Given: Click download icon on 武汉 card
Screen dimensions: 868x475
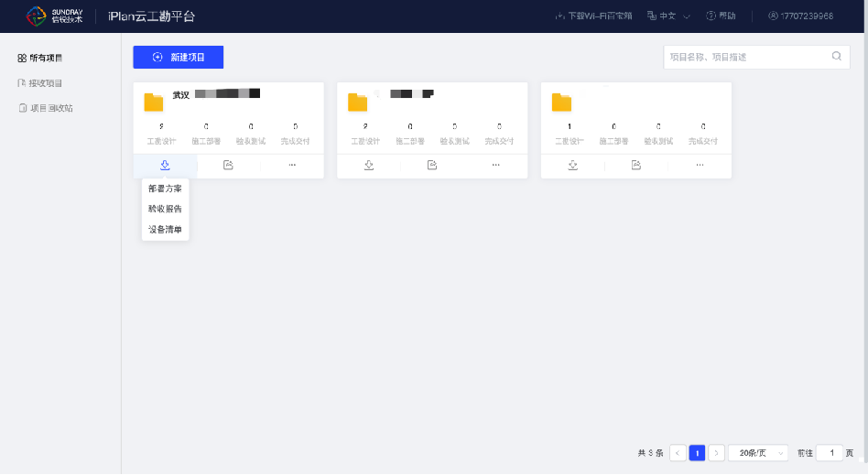Looking at the screenshot, I should [x=165, y=166].
